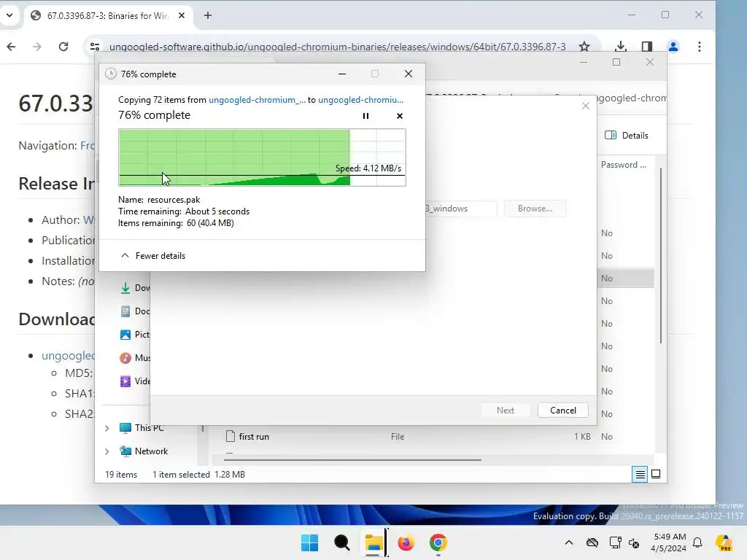The height and width of the screenshot is (560, 747).
Task: Switch Explorer to details list view
Action: click(x=640, y=474)
